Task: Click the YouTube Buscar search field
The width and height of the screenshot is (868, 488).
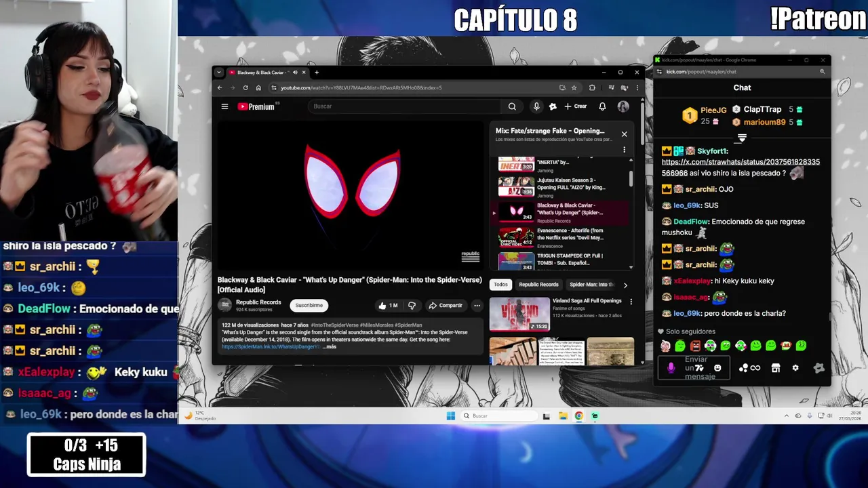Action: pos(406,106)
